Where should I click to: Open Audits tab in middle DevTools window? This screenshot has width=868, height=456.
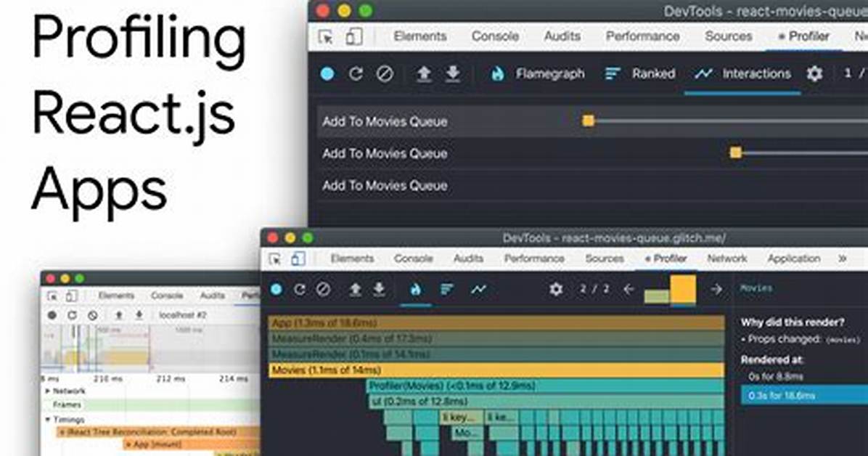pyautogui.click(x=468, y=258)
